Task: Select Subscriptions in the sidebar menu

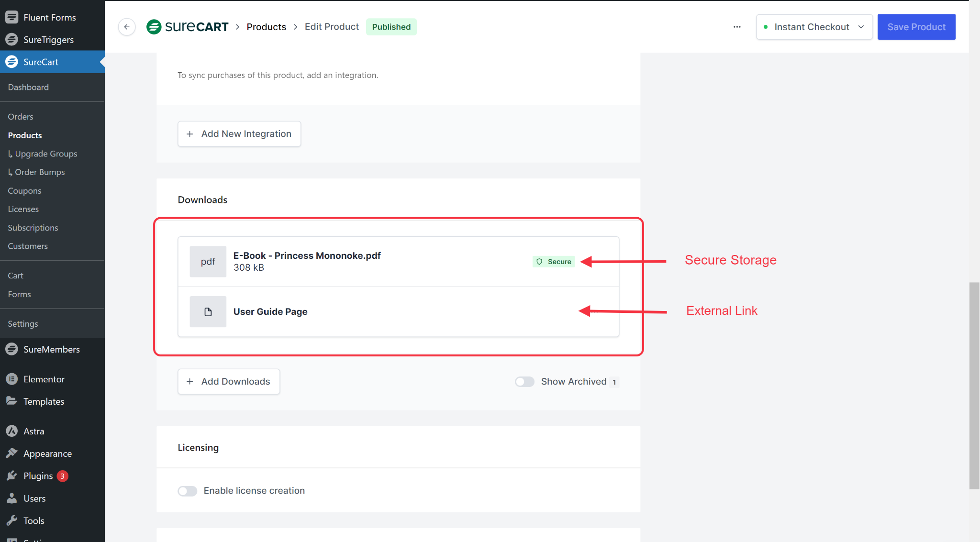Action: tap(33, 228)
